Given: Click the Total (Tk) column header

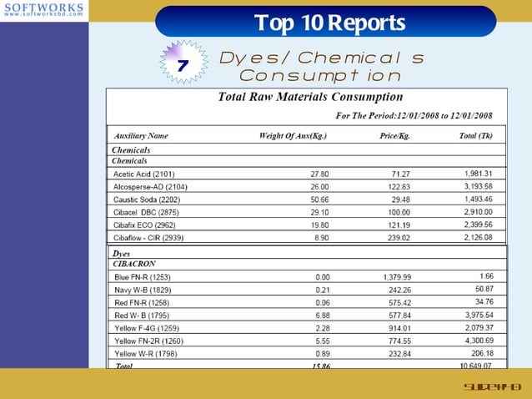Looking at the screenshot, I should pyautogui.click(x=475, y=136).
